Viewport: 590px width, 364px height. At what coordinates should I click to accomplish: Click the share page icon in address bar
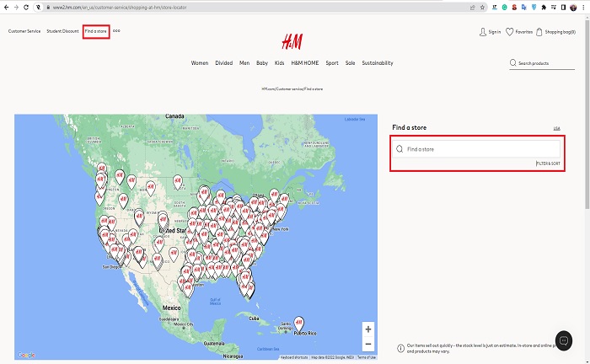tap(473, 7)
